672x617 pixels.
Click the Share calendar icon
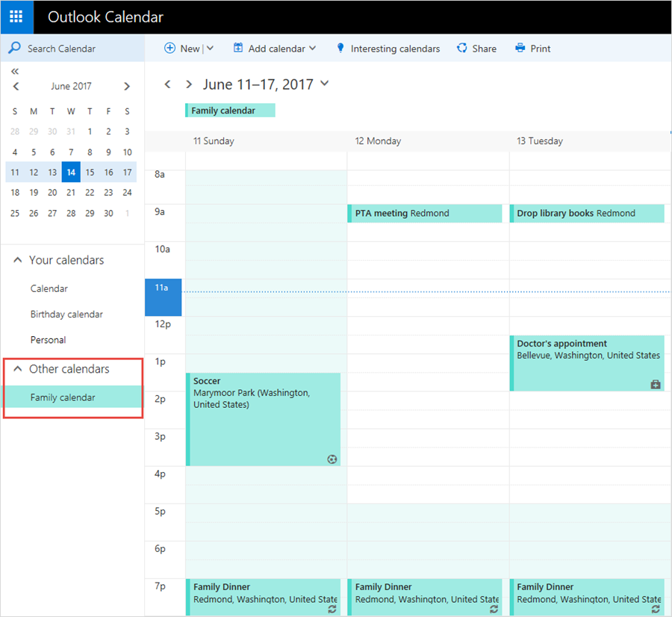pos(461,48)
